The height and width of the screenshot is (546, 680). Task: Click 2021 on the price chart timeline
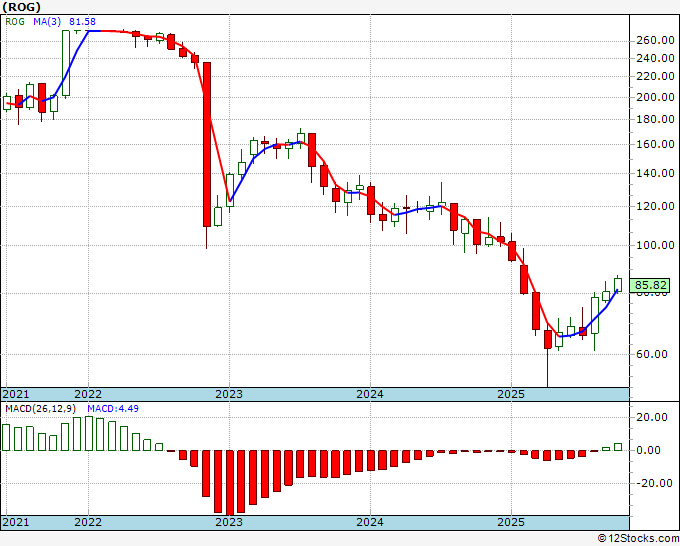tap(16, 394)
